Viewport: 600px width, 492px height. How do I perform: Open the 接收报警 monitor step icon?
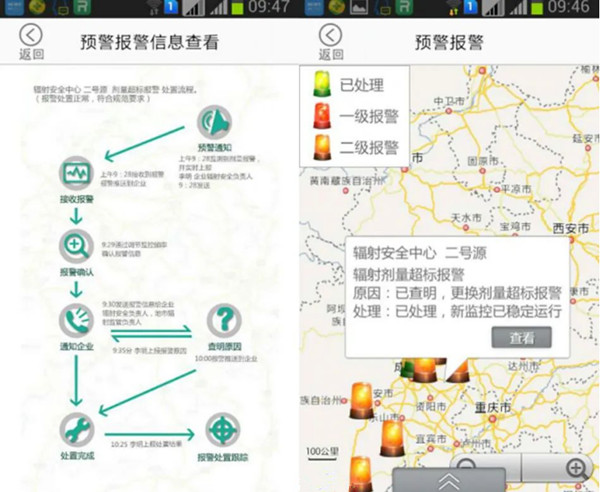pyautogui.click(x=77, y=174)
